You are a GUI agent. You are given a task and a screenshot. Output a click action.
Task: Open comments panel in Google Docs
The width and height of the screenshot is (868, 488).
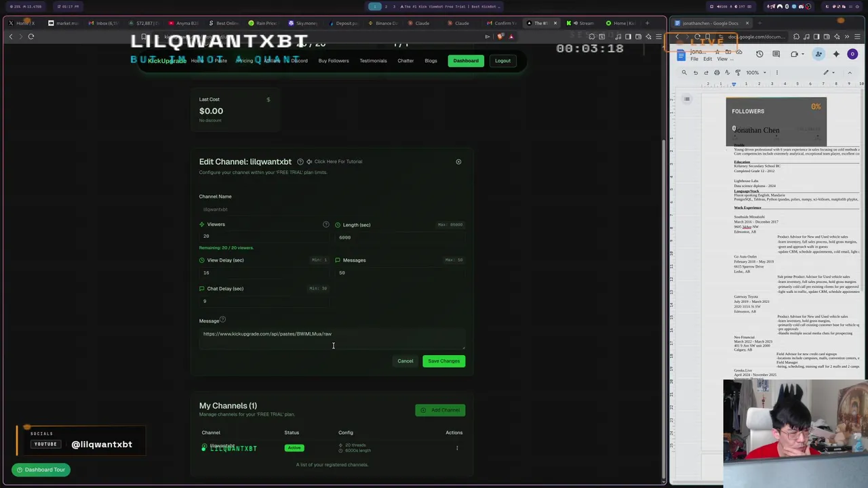[x=776, y=54]
